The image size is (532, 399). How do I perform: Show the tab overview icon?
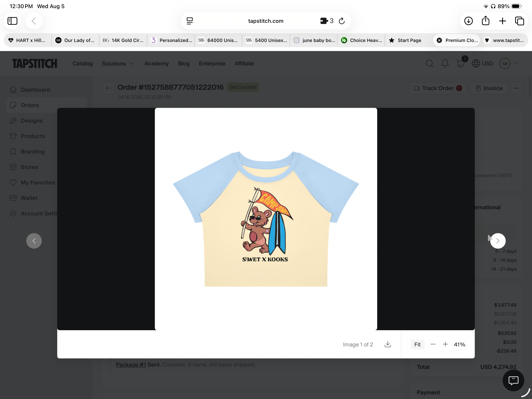tap(520, 21)
